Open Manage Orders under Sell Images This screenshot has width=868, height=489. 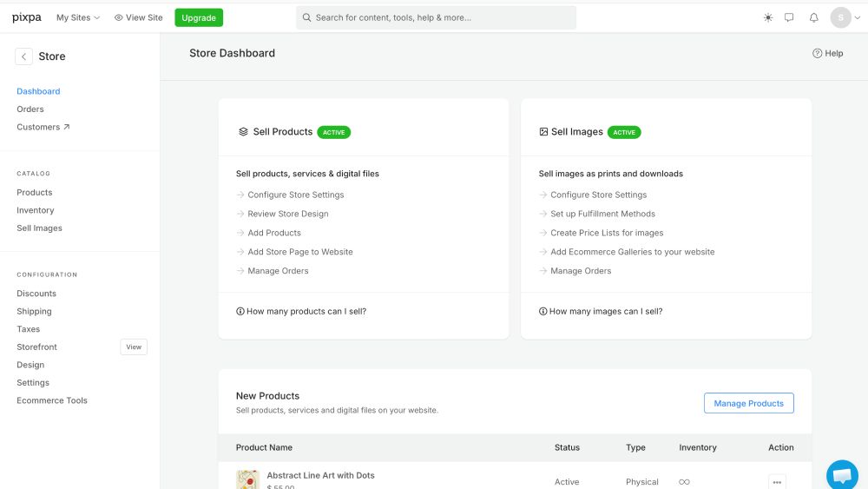[581, 271]
